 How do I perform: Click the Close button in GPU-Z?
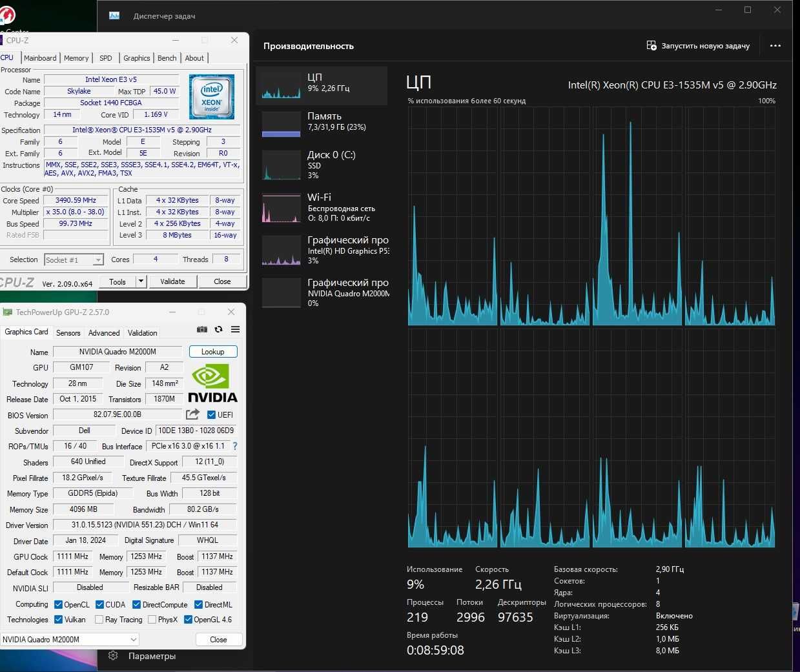pos(219,640)
